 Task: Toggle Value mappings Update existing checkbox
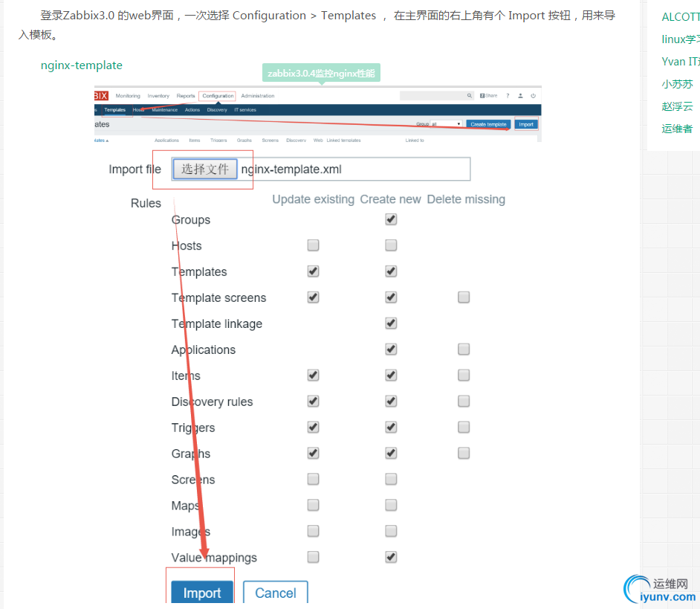[x=314, y=557]
